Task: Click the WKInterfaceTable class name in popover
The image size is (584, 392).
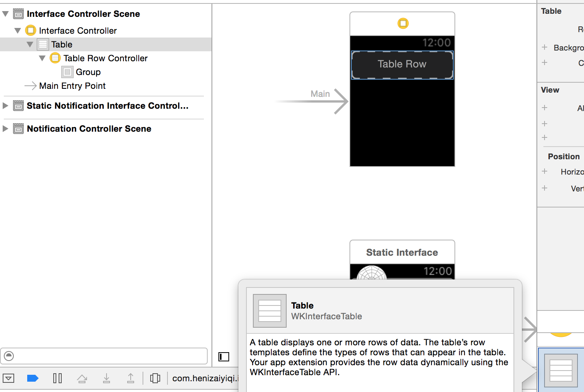Action: tap(326, 316)
